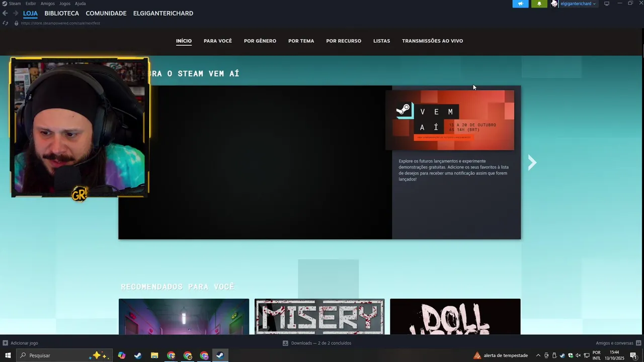Viewport: 644px width, 362px height.
Task: Click the muted volume tray icon
Action: [578, 355]
